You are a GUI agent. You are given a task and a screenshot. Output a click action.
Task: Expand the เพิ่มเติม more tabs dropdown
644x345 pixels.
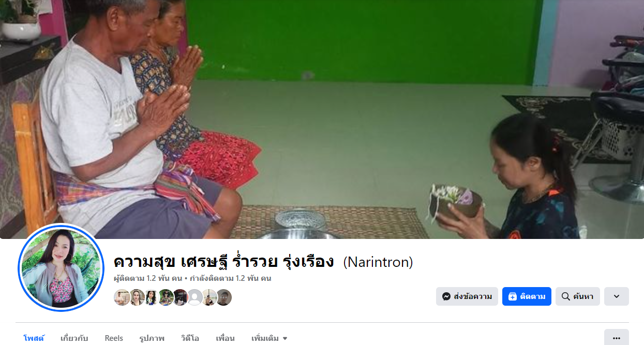(x=269, y=338)
